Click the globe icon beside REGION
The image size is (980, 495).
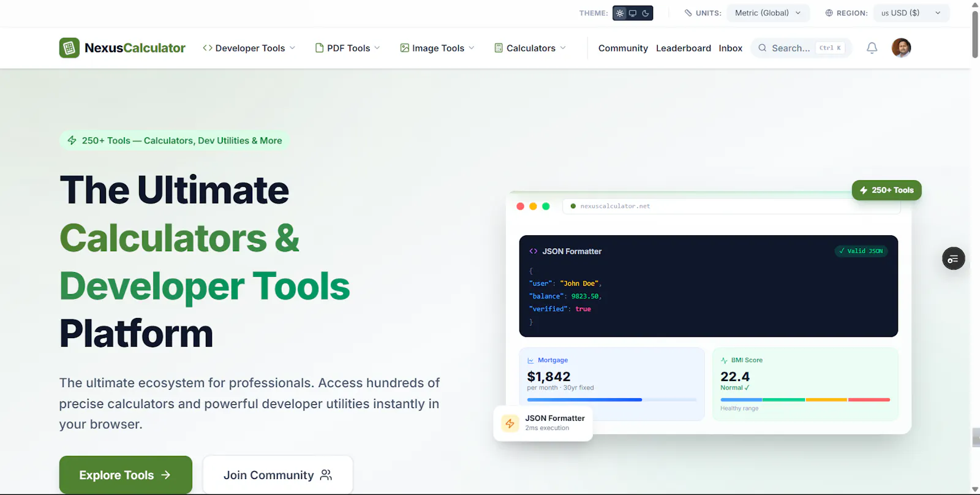tap(829, 13)
